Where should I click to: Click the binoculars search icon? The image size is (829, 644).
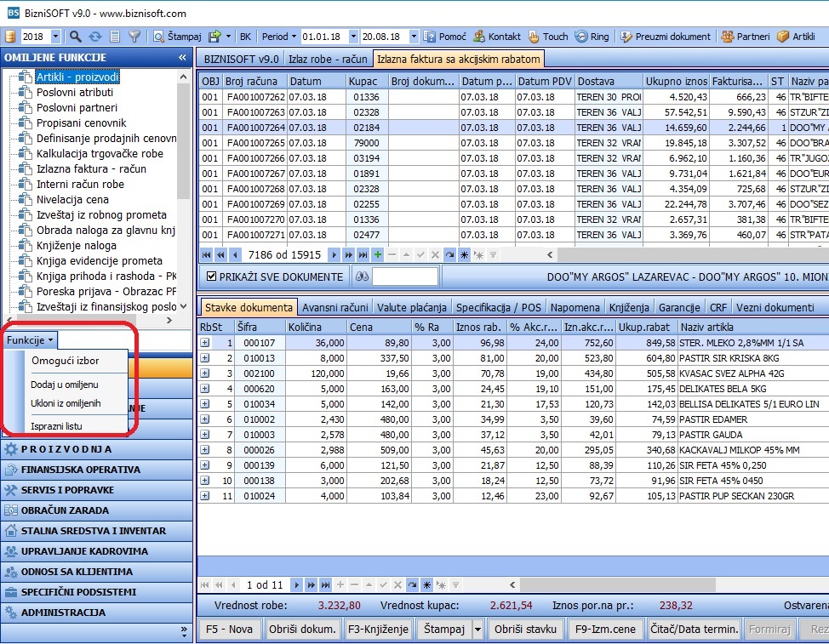click(x=363, y=276)
